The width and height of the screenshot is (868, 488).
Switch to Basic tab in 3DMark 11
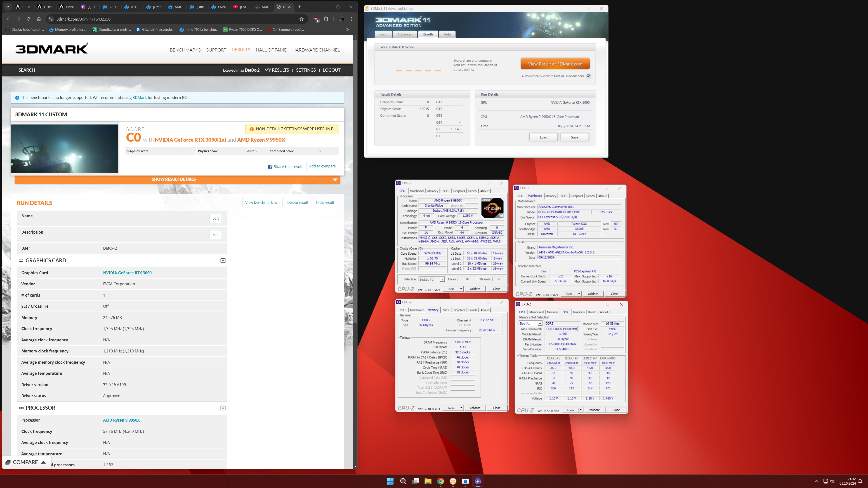[x=383, y=34]
